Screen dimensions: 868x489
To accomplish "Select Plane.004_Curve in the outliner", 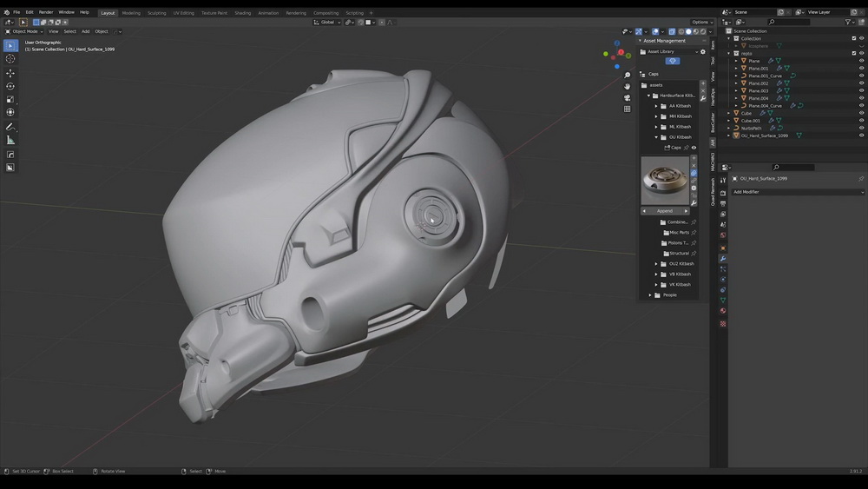I will (765, 106).
